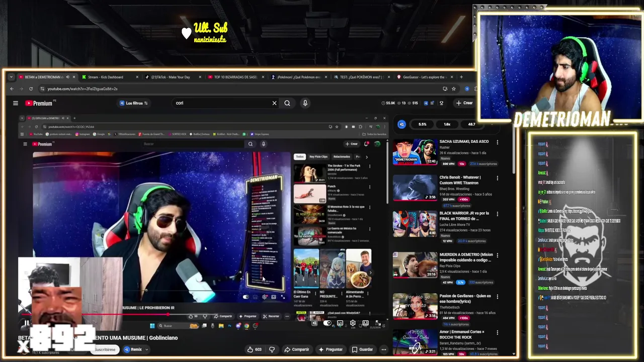Open 'SACHA UZUMAKI, DAS ASCO' video thumbnail
The height and width of the screenshot is (362, 644).
click(x=415, y=152)
